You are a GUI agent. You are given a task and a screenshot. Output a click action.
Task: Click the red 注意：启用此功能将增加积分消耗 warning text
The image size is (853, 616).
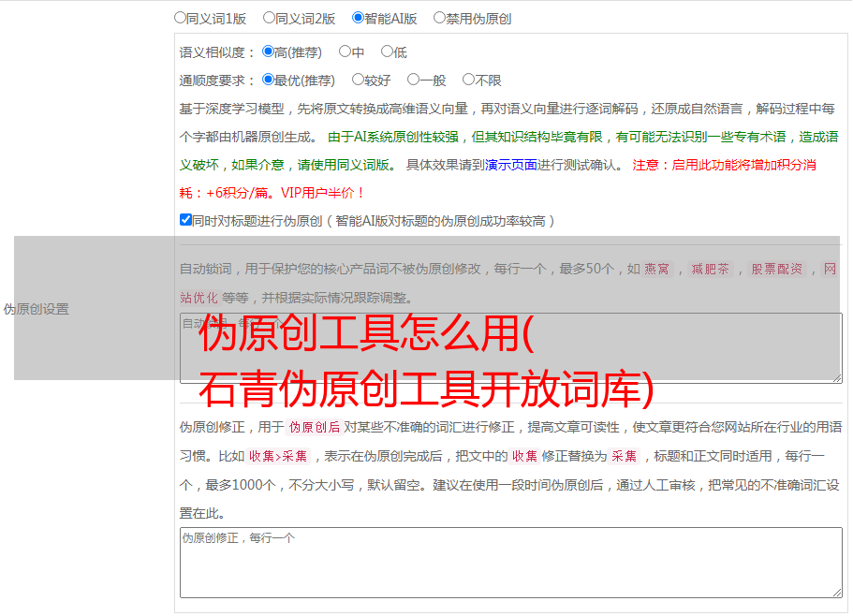point(498,179)
